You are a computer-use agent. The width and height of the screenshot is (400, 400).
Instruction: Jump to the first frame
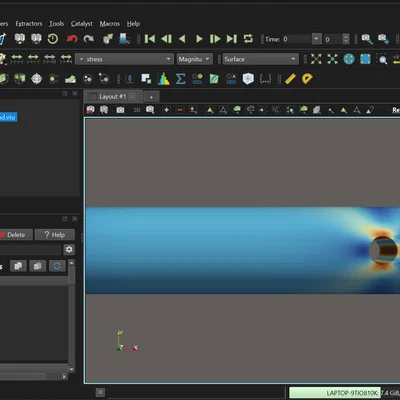(x=150, y=39)
